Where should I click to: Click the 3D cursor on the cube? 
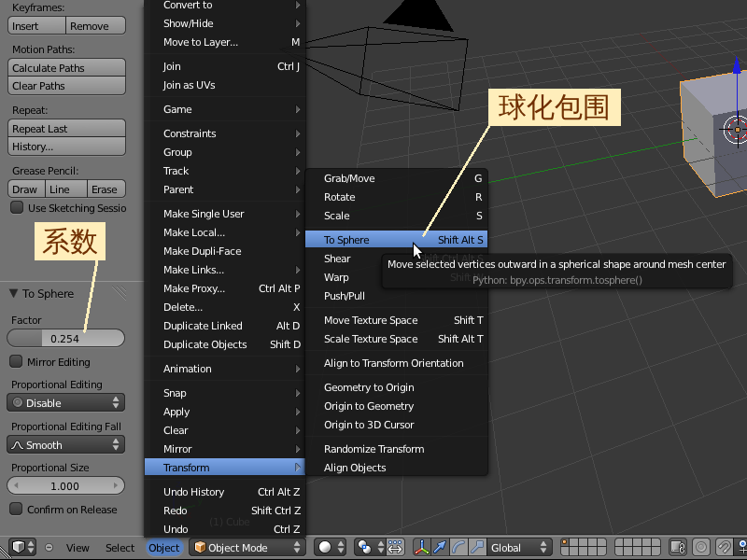pyautogui.click(x=738, y=130)
